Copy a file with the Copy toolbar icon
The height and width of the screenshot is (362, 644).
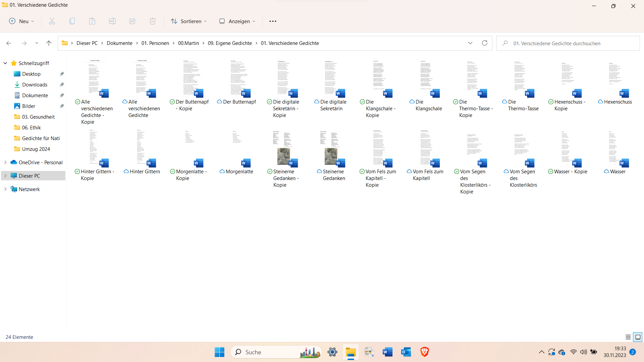(x=72, y=21)
